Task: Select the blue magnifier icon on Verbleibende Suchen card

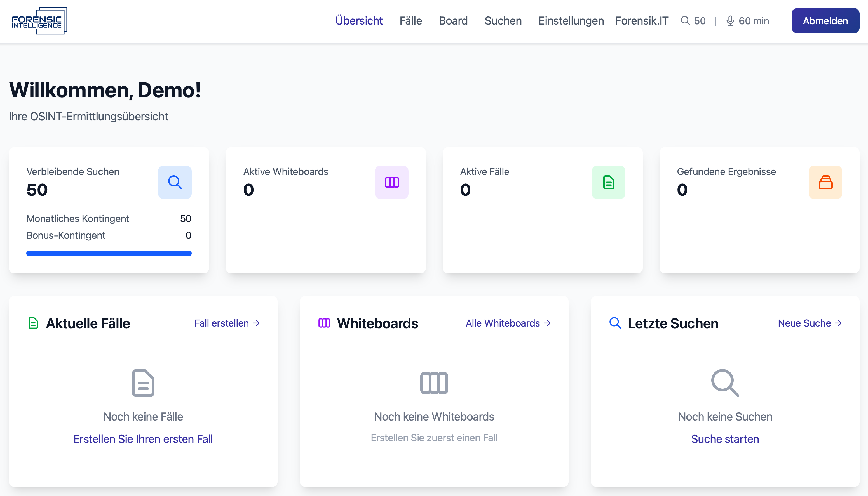Action: pos(175,182)
